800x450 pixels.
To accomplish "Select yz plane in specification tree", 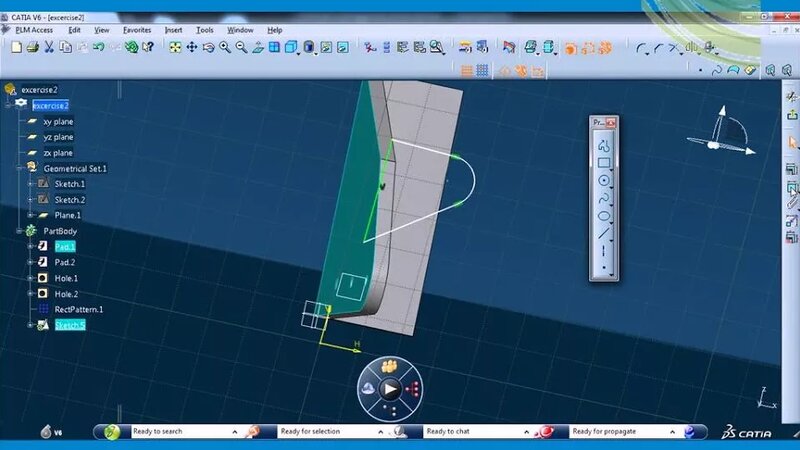I will [x=58, y=137].
